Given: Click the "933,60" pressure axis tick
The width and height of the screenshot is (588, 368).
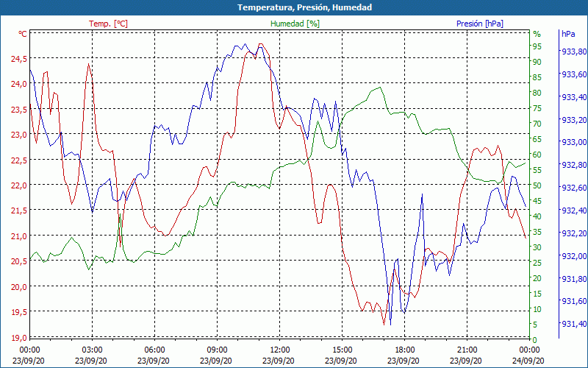Looking at the screenshot, I should pyautogui.click(x=574, y=74).
